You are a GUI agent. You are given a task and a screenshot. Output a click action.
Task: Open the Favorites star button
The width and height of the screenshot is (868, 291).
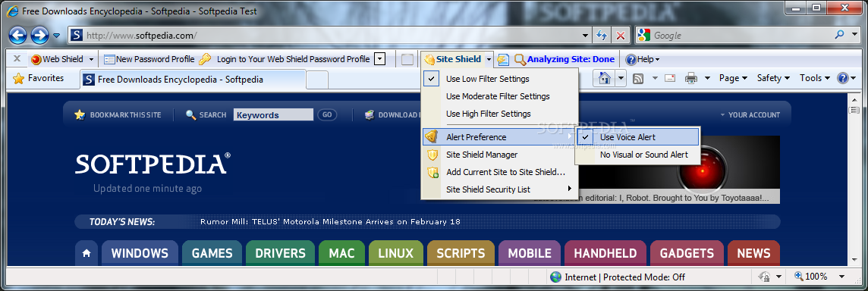click(38, 79)
